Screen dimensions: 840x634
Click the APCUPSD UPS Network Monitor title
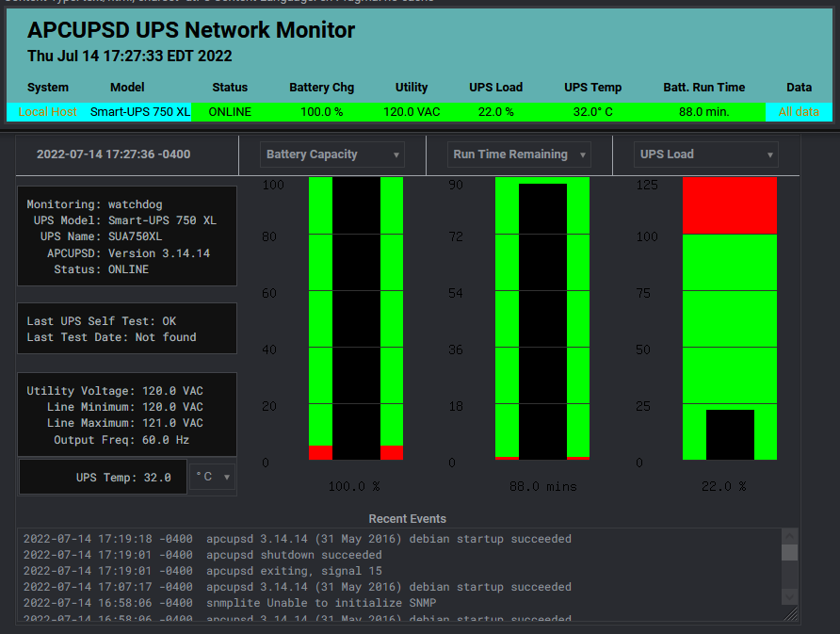(191, 30)
